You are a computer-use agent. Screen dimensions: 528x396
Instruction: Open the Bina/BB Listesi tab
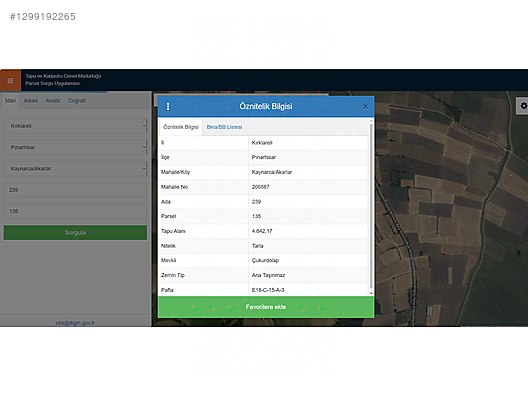[224, 127]
